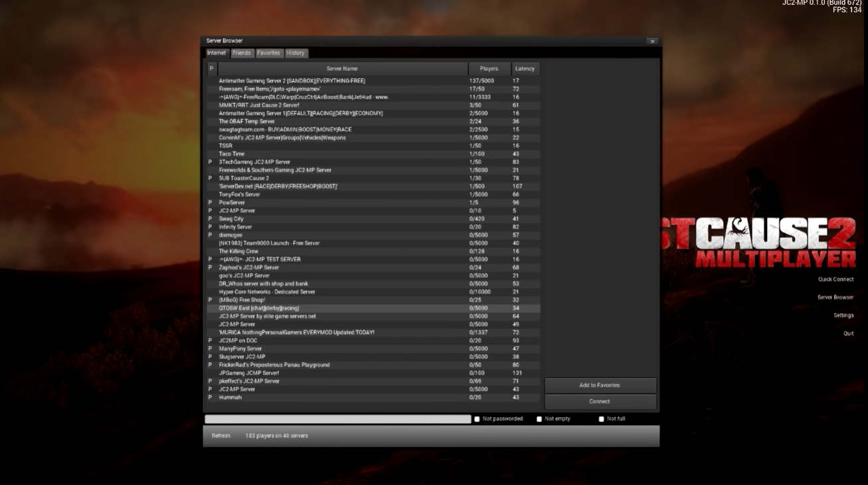Image resolution: width=868 pixels, height=485 pixels.
Task: Select the Infinity Server row
Action: pyautogui.click(x=373, y=227)
